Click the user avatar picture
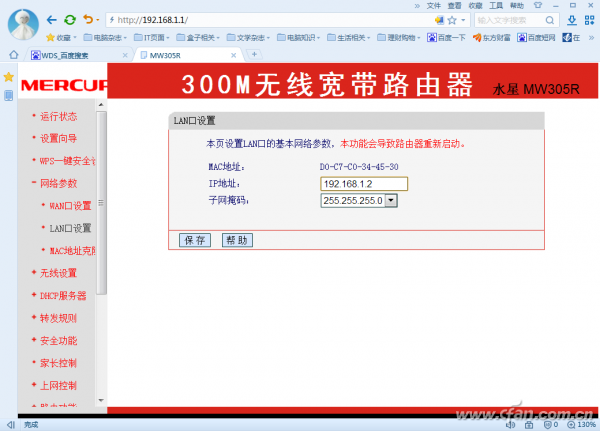Viewport: 600px width, 431px height. tap(23, 24)
